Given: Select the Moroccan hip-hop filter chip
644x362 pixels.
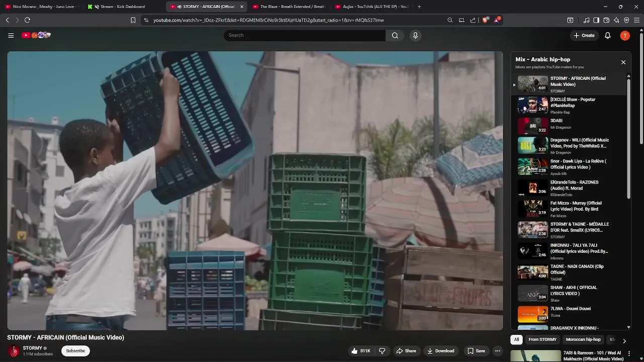Looking at the screenshot, I should pyautogui.click(x=583, y=339).
